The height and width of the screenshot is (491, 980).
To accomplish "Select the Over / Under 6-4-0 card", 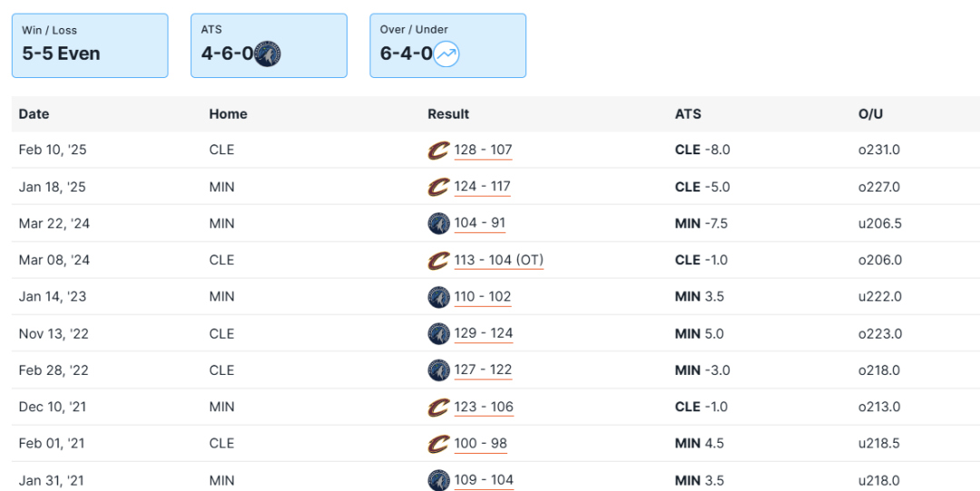I will (x=447, y=45).
